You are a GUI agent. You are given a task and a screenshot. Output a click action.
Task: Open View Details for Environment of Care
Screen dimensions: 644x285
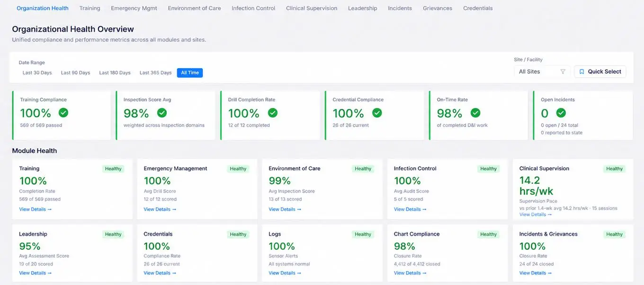pos(285,209)
